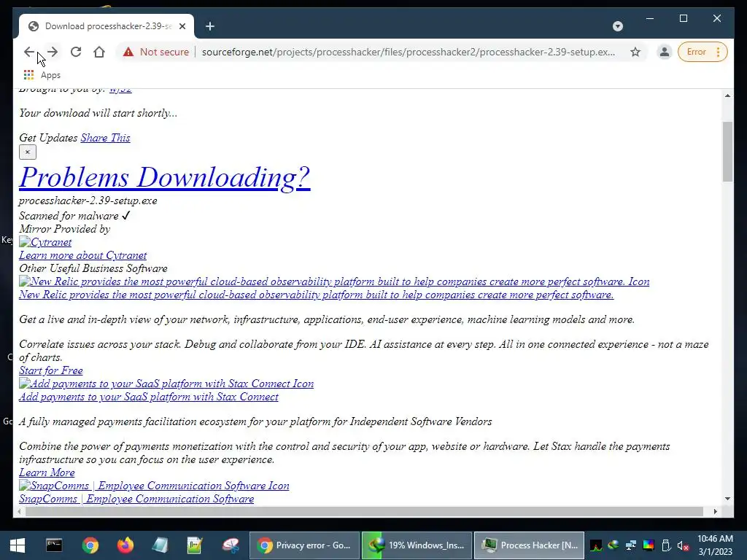Switch to 19% Windows_Ins download window

417,545
